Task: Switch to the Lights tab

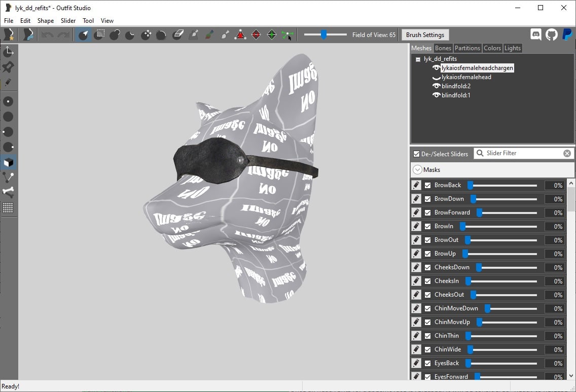Action: point(513,48)
